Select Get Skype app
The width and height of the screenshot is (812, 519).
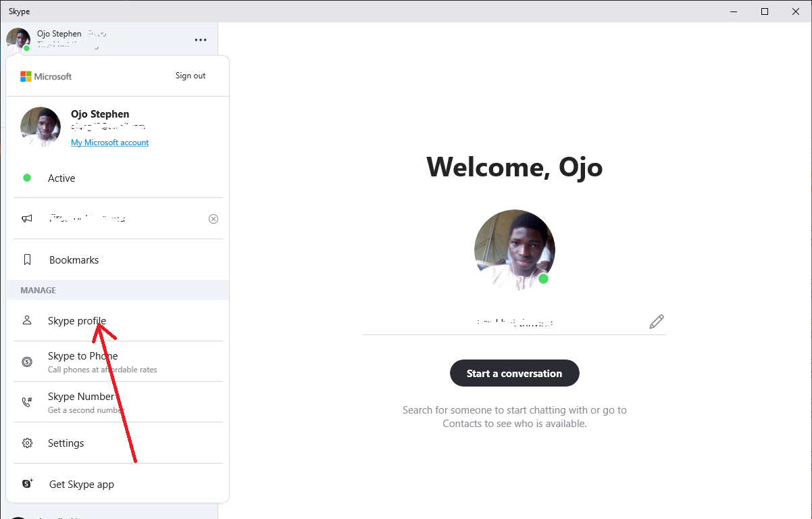point(118,485)
